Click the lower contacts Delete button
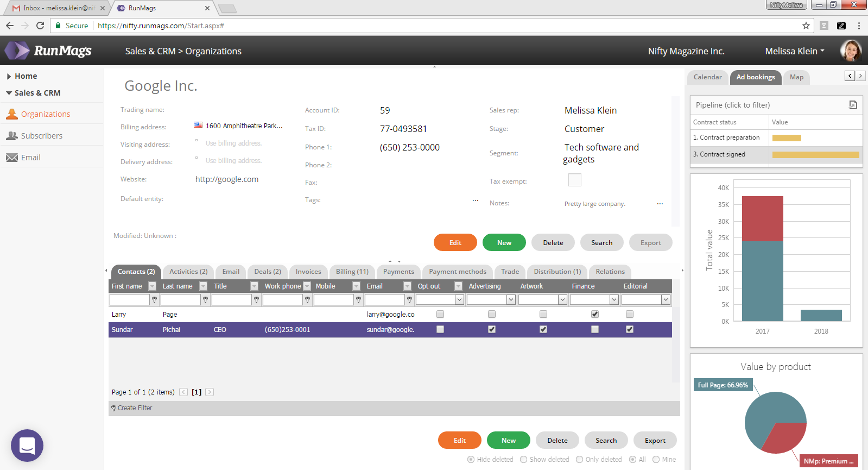The image size is (868, 470). coord(557,440)
